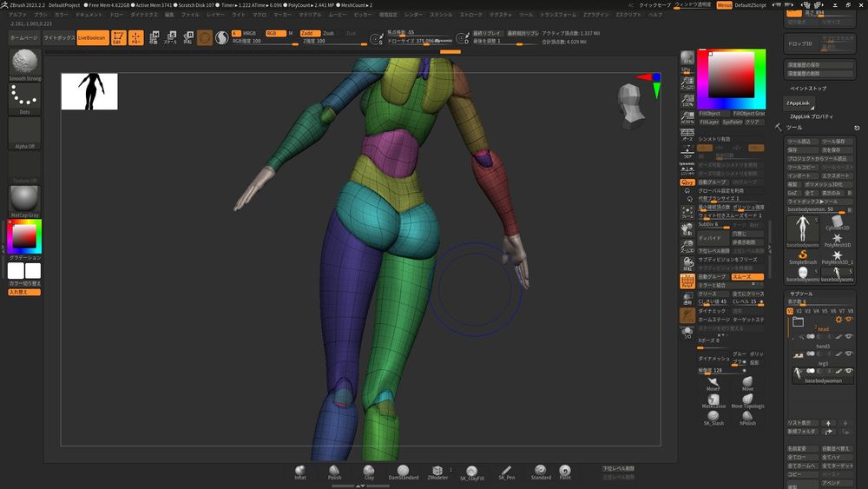Click the クイックセーブ quick save button
Image resolution: width=868 pixels, height=489 pixels.
(654, 5)
